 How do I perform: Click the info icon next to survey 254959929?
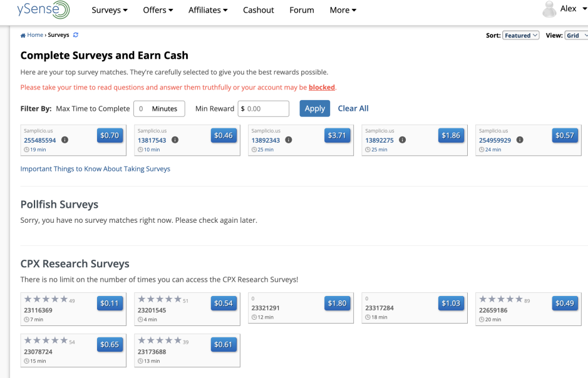coord(520,140)
